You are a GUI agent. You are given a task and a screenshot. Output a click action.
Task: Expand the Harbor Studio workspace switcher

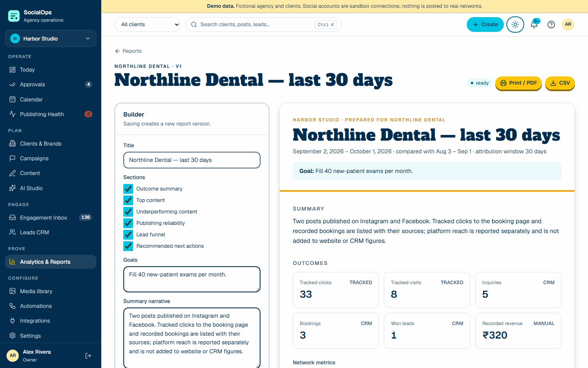coord(51,38)
